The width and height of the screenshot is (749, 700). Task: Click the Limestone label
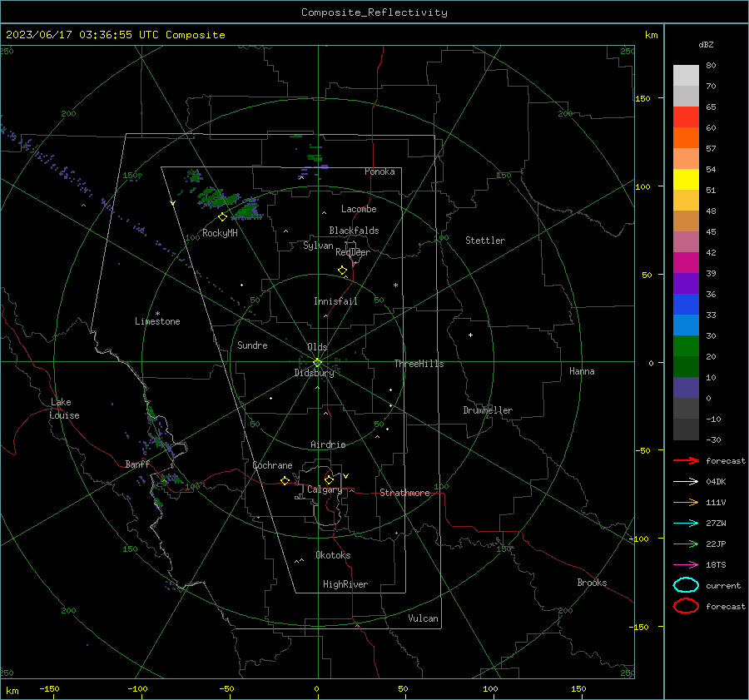click(157, 321)
